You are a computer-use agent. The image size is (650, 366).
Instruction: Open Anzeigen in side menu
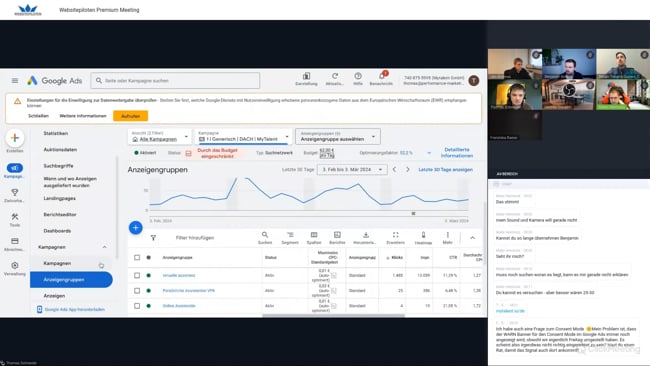[x=54, y=296]
